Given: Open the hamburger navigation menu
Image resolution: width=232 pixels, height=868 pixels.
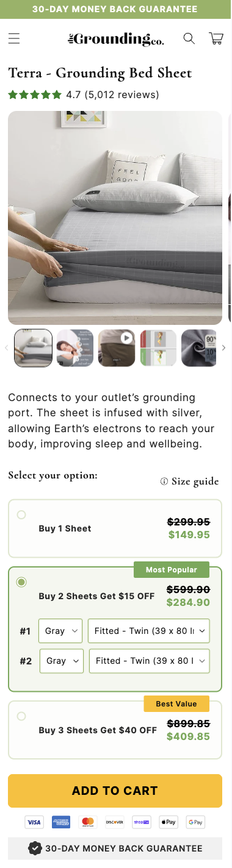Looking at the screenshot, I should [14, 39].
